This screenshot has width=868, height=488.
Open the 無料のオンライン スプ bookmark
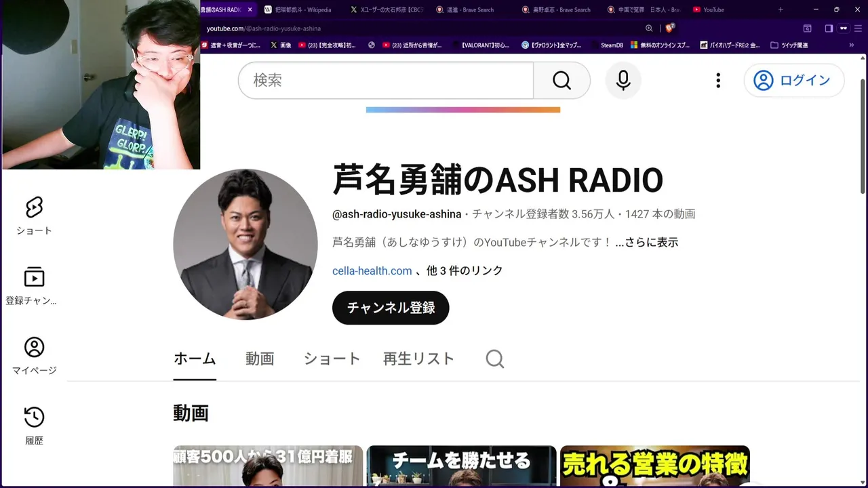coord(660,45)
